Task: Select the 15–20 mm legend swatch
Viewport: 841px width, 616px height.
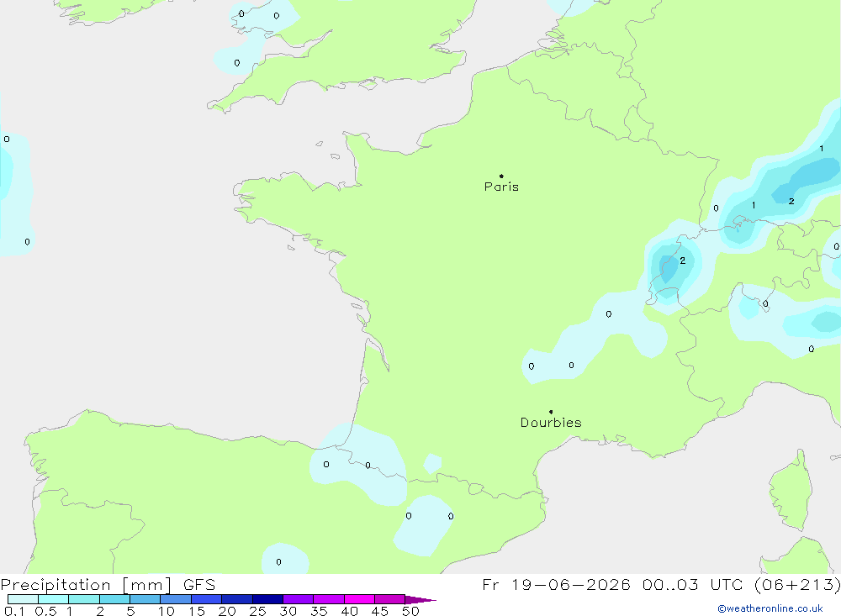Action: (207, 599)
